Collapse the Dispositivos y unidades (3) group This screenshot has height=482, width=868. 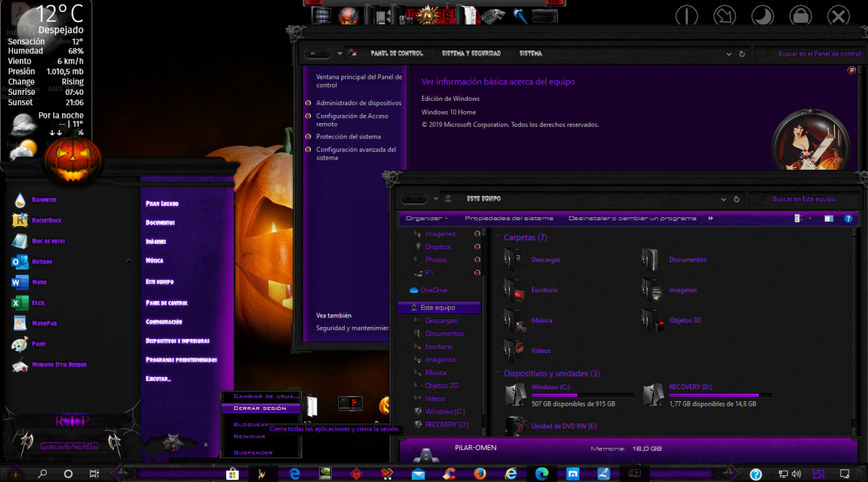point(499,374)
